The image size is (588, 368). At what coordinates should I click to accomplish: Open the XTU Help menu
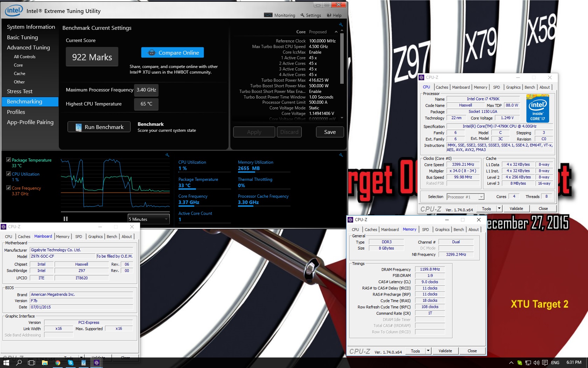pyautogui.click(x=334, y=15)
